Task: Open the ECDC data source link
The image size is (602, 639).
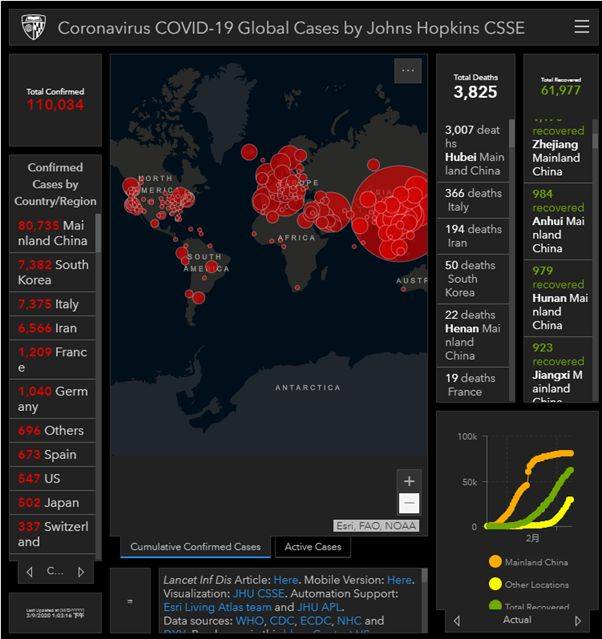Action: point(315,621)
